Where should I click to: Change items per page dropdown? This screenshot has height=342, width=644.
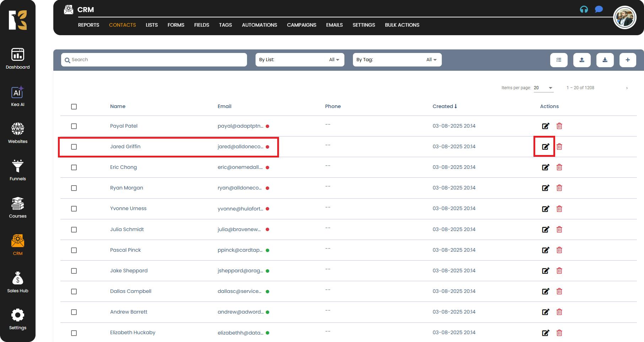(543, 88)
